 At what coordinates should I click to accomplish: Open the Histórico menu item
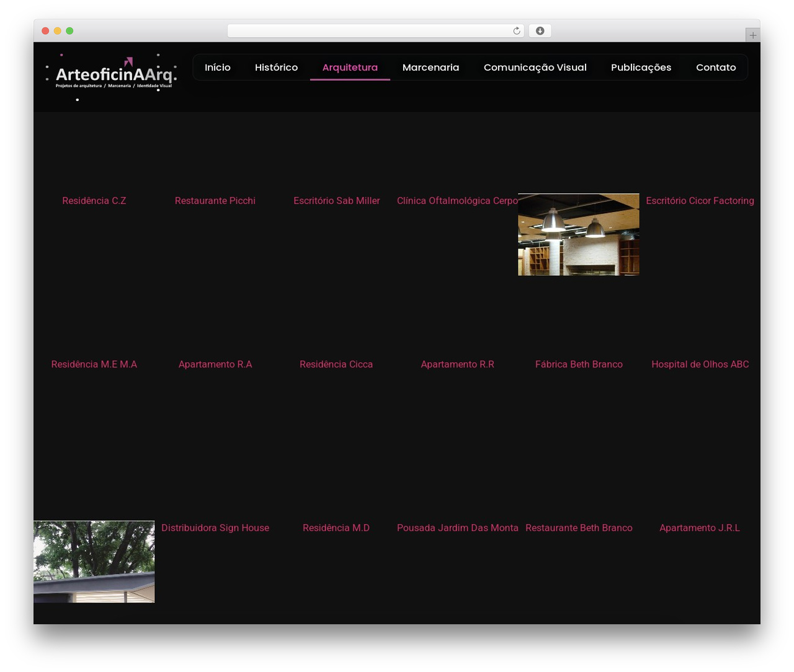276,68
